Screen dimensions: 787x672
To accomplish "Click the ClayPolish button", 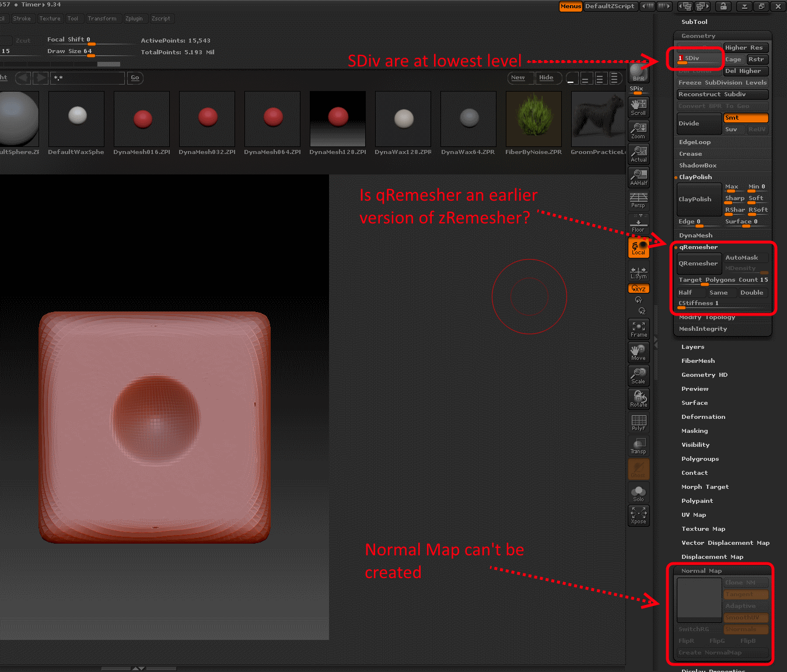I will click(699, 199).
